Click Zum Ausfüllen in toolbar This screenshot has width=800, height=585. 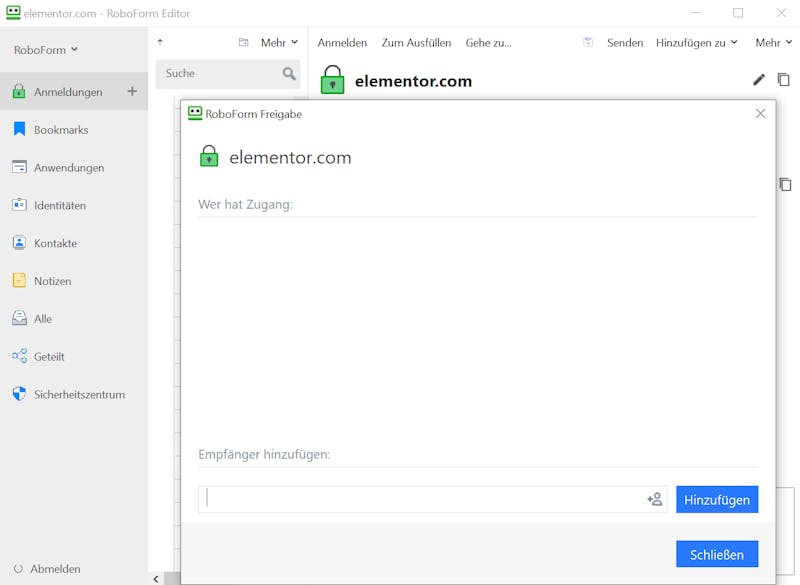pyautogui.click(x=416, y=43)
